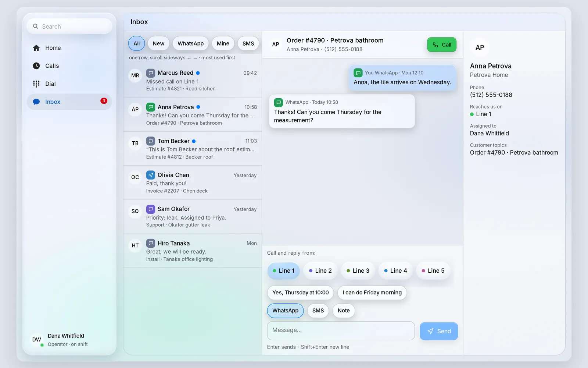Viewport: 588px width, 368px height.
Task: Click "Estimate #4821 · Reed kitchen" under Marcus Reed
Action: pyautogui.click(x=181, y=89)
